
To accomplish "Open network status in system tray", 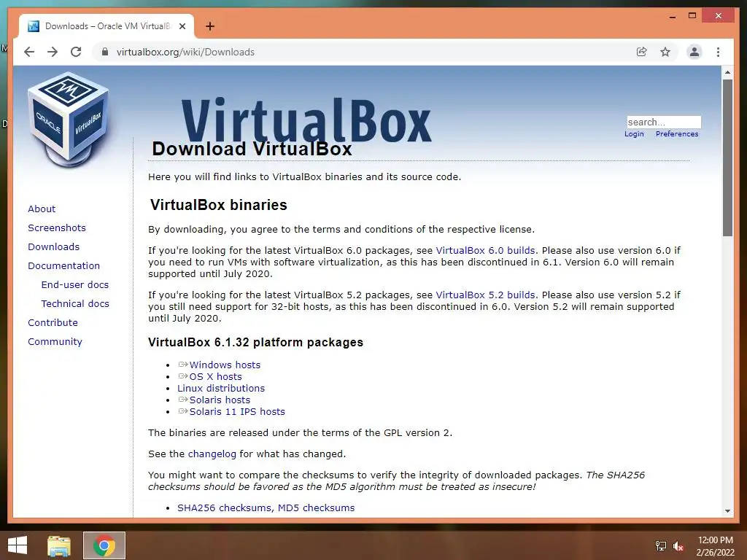I will (661, 546).
